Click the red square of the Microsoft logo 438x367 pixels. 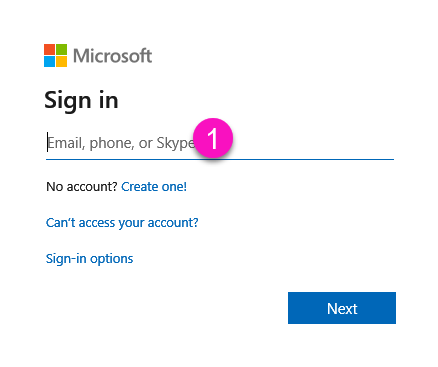point(49,49)
